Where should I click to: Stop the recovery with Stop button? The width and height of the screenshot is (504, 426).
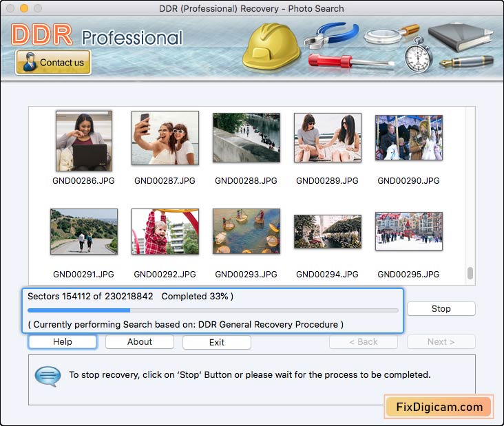(441, 309)
